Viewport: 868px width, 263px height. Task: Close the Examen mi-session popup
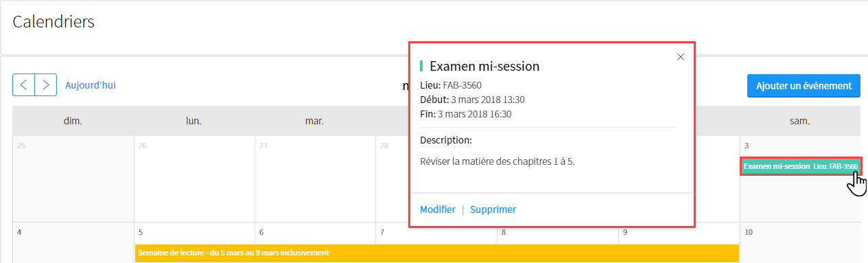coord(681,57)
